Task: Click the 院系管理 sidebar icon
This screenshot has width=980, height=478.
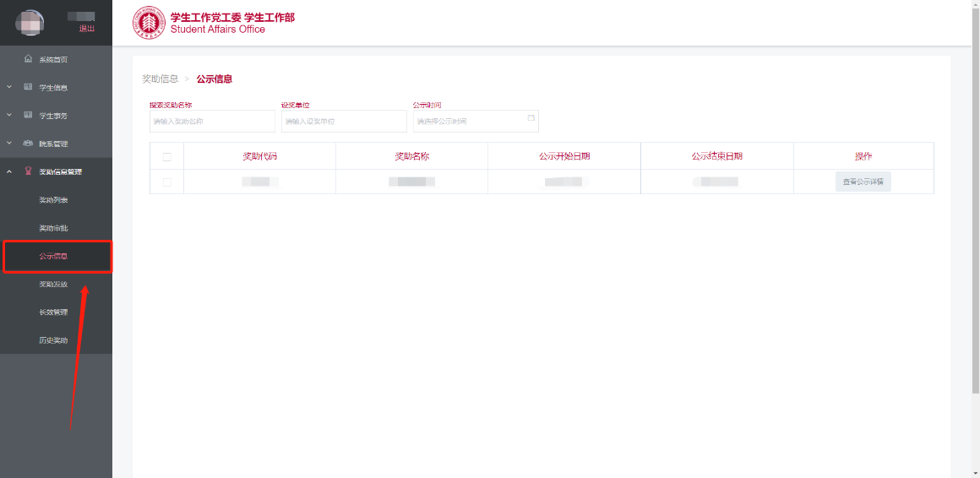Action: 28,144
